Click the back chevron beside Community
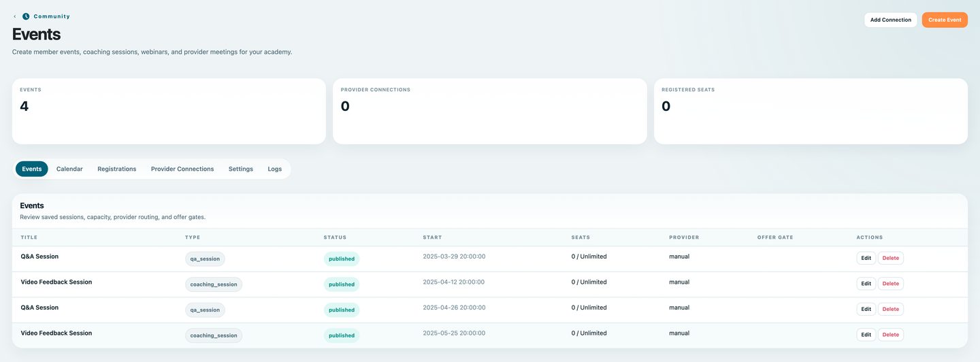Image resolution: width=980 pixels, height=362 pixels. (x=15, y=16)
